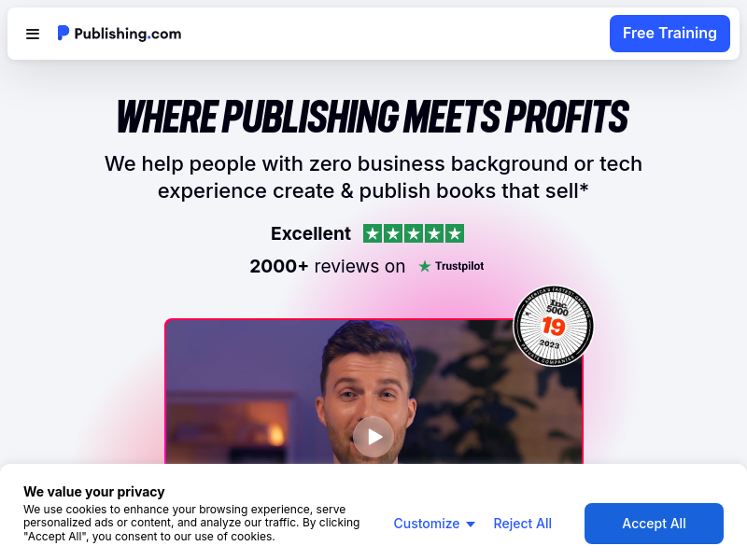Image resolution: width=747 pixels, height=560 pixels.
Task: Click the 2000+ reviews text
Action: click(328, 266)
